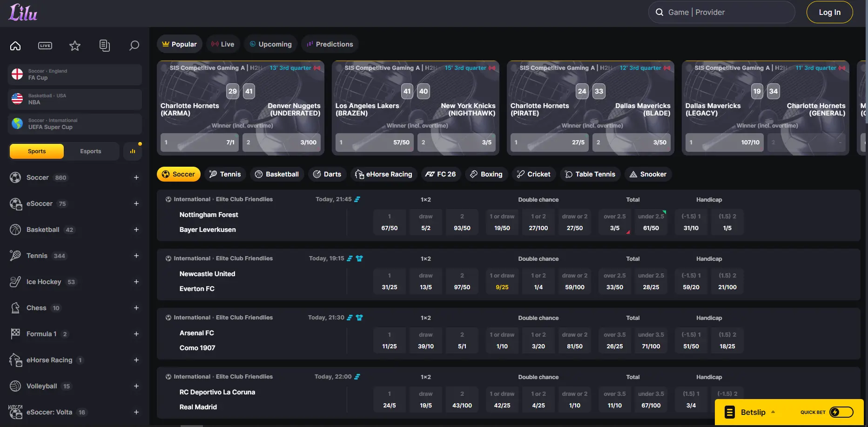Select the Cricket sport chip
The height and width of the screenshot is (427, 868).
click(533, 174)
